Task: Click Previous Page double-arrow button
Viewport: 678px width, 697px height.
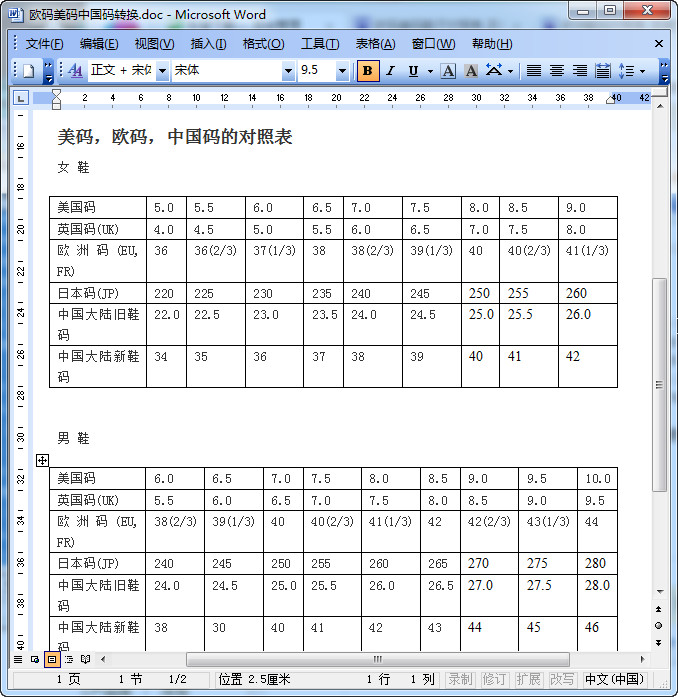Action: pos(659,609)
